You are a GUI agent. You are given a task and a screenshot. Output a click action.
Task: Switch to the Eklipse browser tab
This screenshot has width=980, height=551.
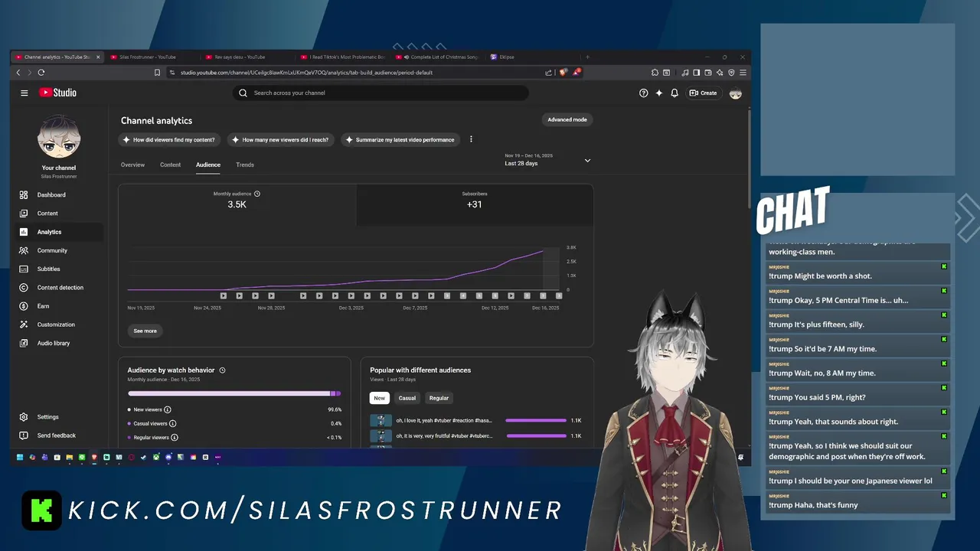tap(533, 57)
